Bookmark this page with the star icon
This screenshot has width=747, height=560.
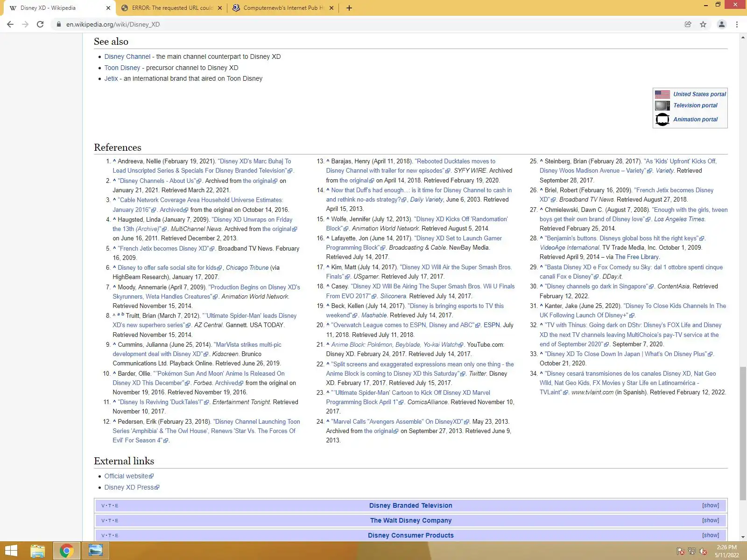[x=703, y=24]
